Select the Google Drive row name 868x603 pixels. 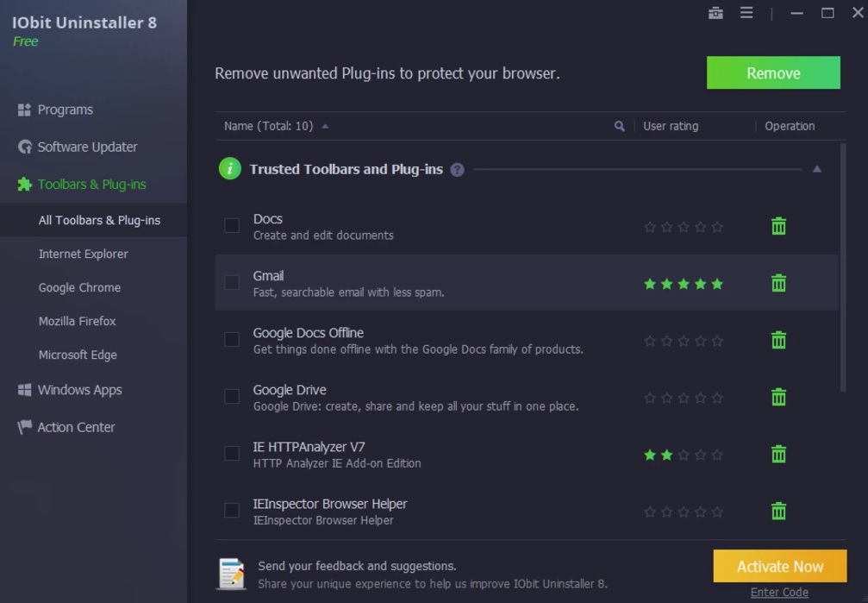point(290,390)
